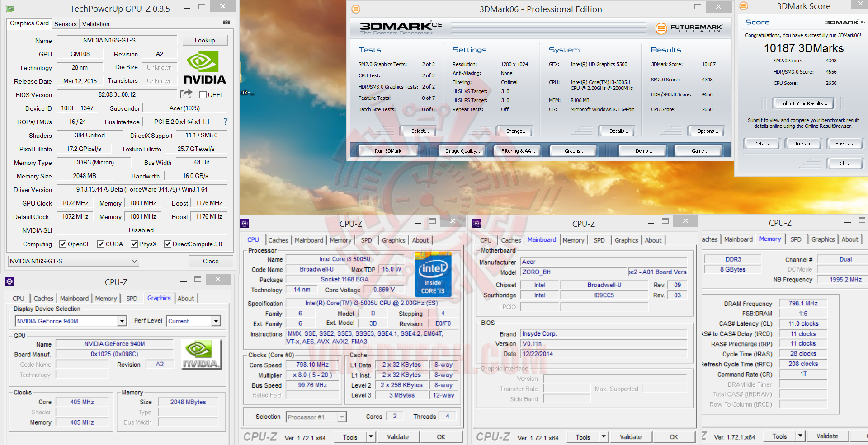
Task: Click the Bus Interface question mark icon
Action: pos(226,122)
